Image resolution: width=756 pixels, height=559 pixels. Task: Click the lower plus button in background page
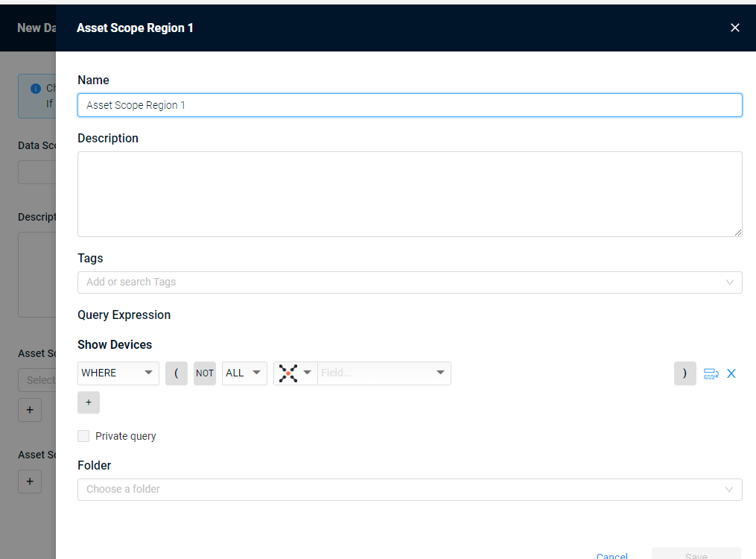[x=30, y=481]
